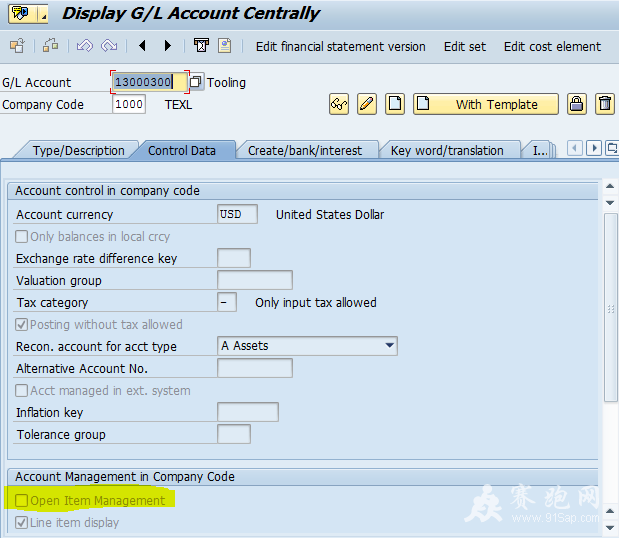The height and width of the screenshot is (538, 619).
Task: Open the truncated I... tab
Action: click(540, 150)
